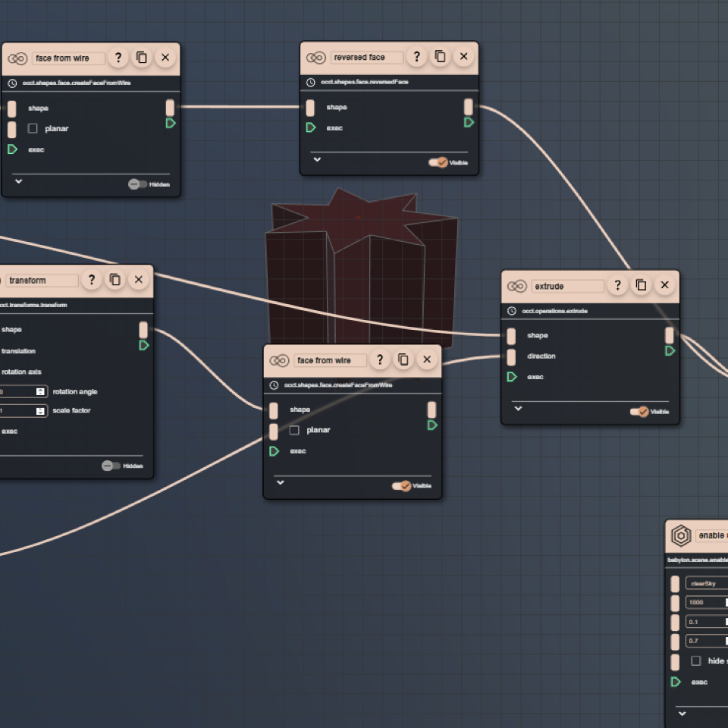Click the shape output socket of extrude
Image resolution: width=728 pixels, height=728 pixels.
coord(669,335)
